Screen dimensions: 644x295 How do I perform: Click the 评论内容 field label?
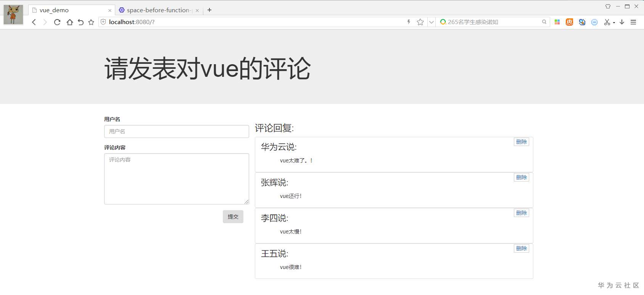point(115,147)
